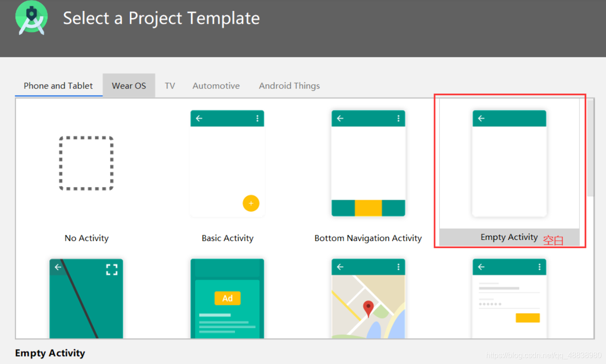Select the Basic Activity template thumbnail

pyautogui.click(x=227, y=163)
